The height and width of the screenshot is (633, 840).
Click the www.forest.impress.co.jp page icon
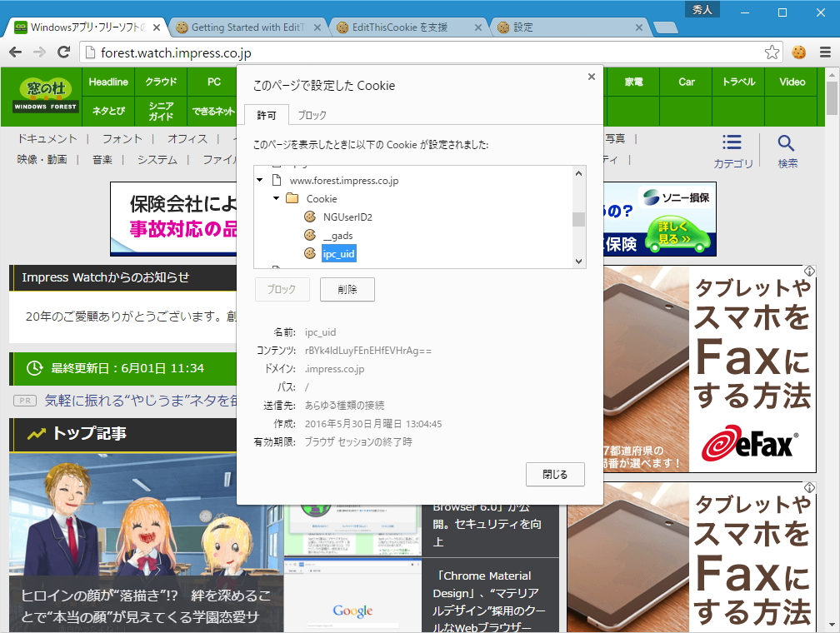coord(277,180)
